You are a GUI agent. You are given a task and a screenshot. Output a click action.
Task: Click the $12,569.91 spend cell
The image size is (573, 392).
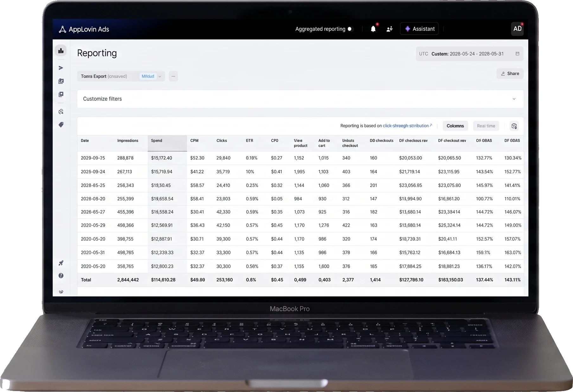(x=162, y=225)
